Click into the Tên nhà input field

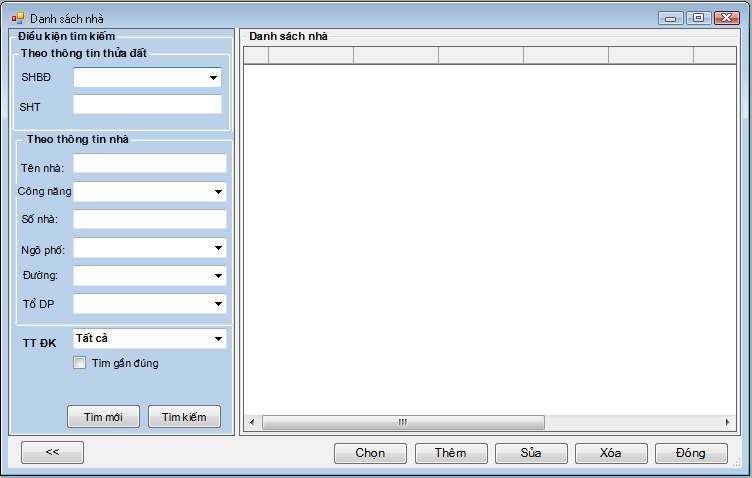pyautogui.click(x=150, y=163)
